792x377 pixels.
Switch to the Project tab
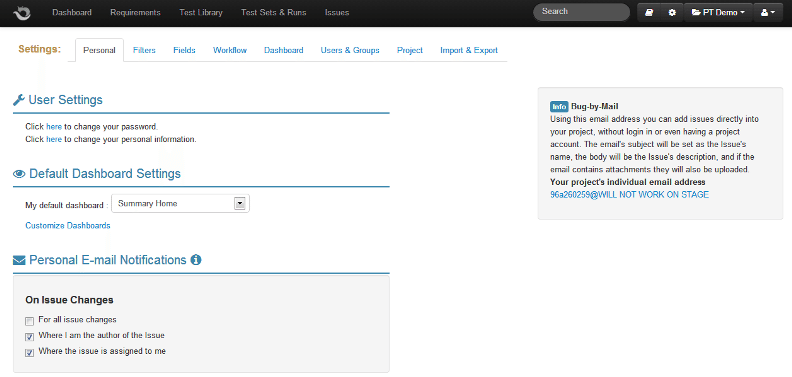(x=410, y=50)
